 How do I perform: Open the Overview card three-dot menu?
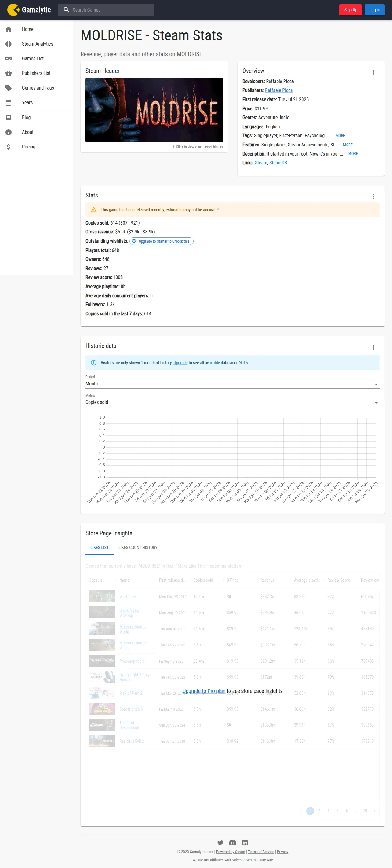(373, 72)
